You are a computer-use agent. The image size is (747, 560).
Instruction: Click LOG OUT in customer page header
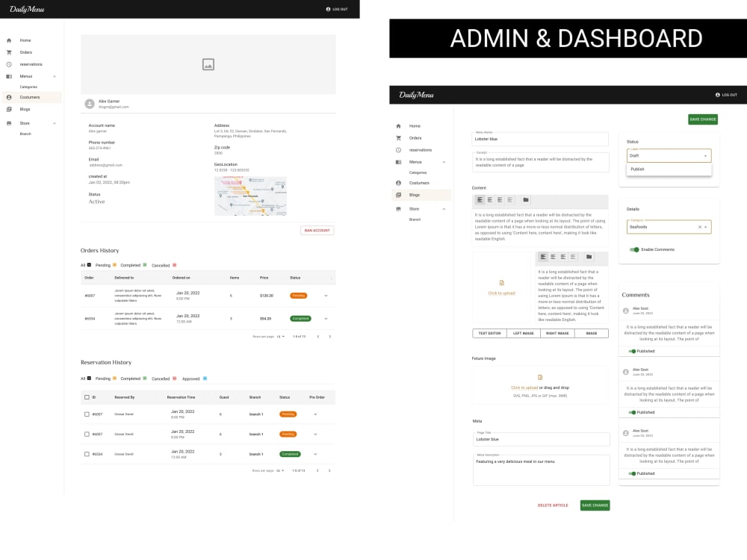(337, 9)
